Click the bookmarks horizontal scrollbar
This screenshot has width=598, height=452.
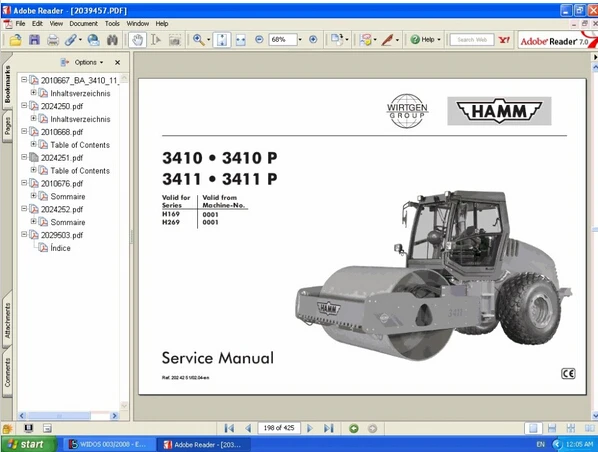coord(58,416)
